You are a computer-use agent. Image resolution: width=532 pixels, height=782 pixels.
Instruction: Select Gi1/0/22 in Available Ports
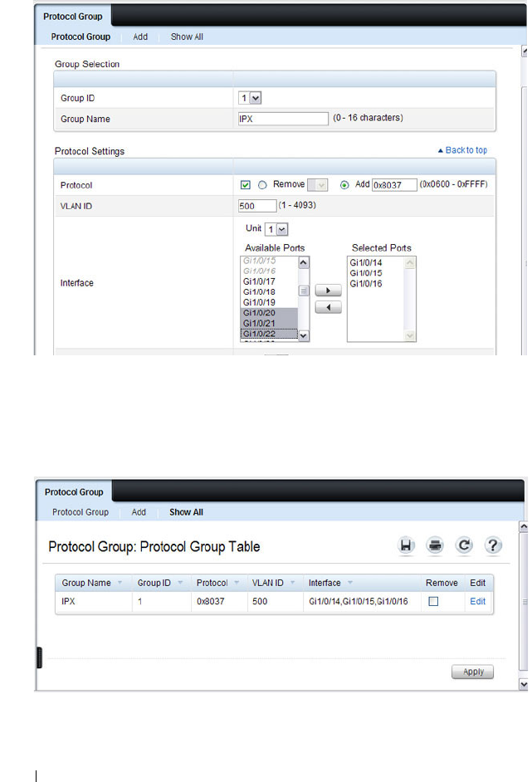tap(269, 335)
